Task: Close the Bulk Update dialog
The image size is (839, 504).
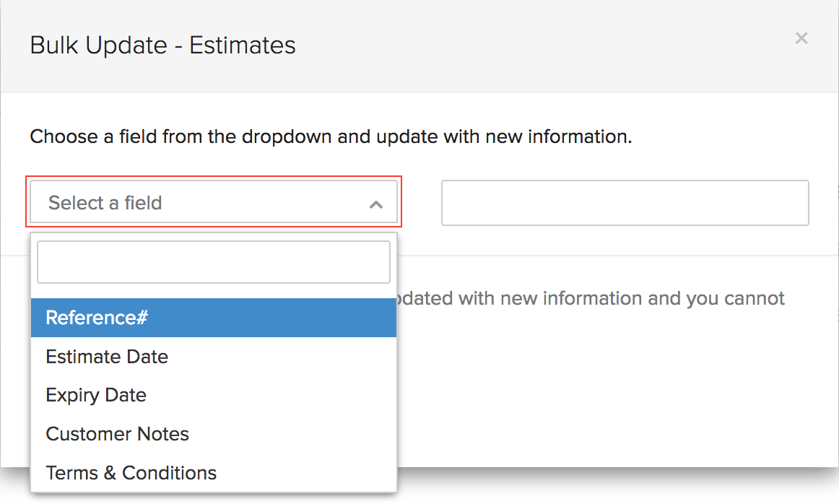Action: point(801,38)
